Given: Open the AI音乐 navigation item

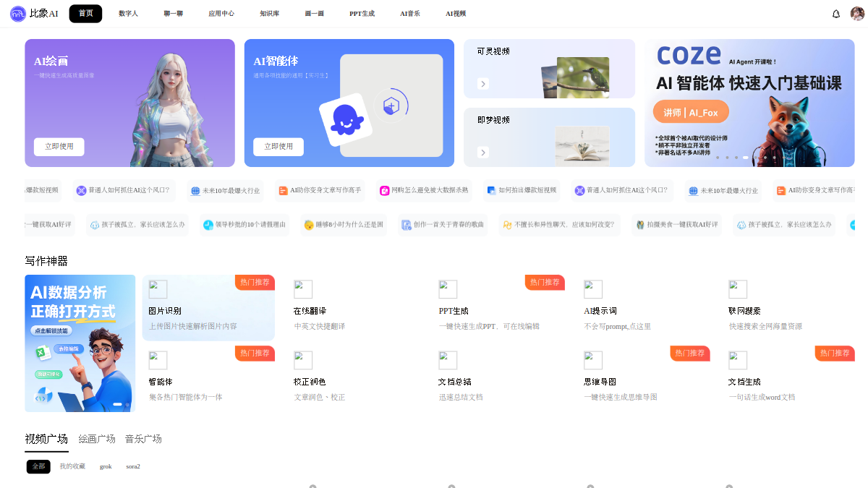Looking at the screenshot, I should coord(410,13).
